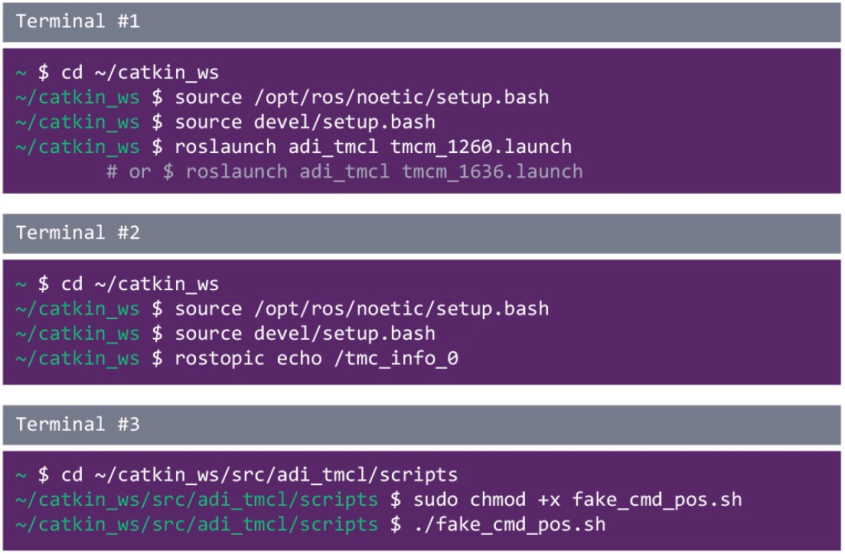Click the commented tmcm_1636.launch alternative line

(x=345, y=171)
